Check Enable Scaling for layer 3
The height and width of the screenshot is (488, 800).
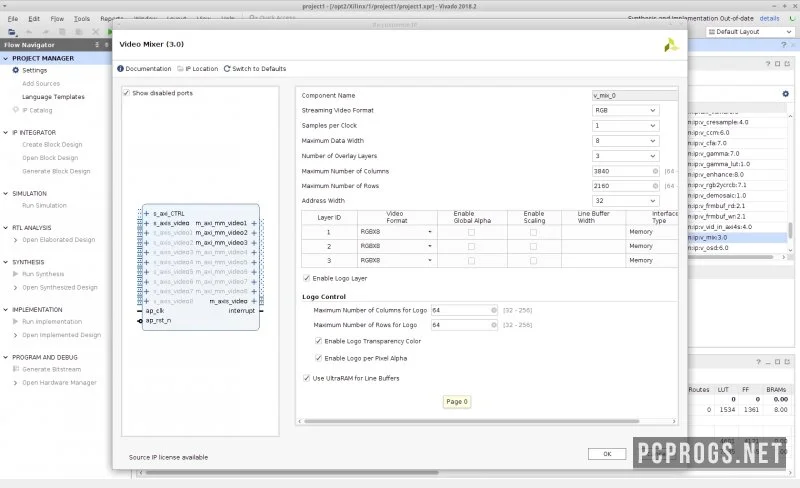point(533,261)
